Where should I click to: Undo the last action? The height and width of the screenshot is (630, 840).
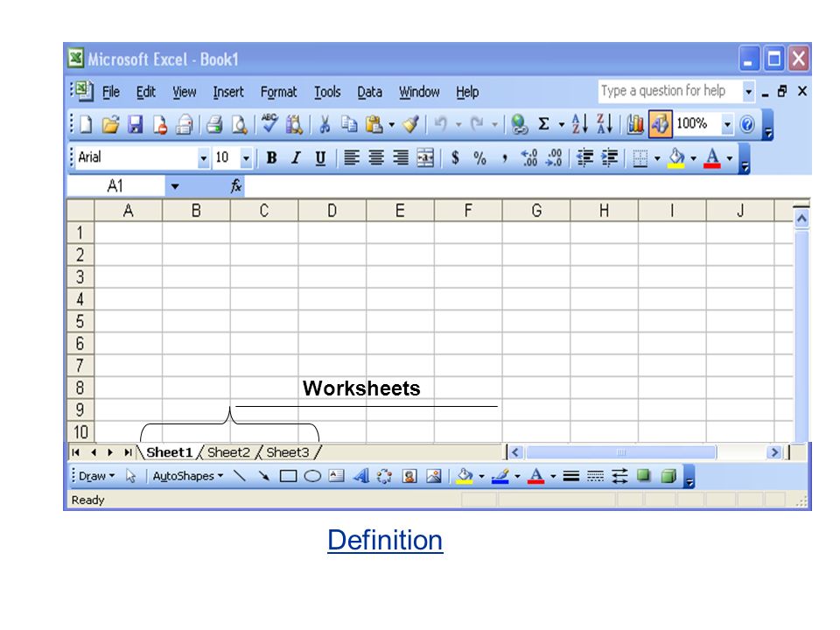point(440,124)
